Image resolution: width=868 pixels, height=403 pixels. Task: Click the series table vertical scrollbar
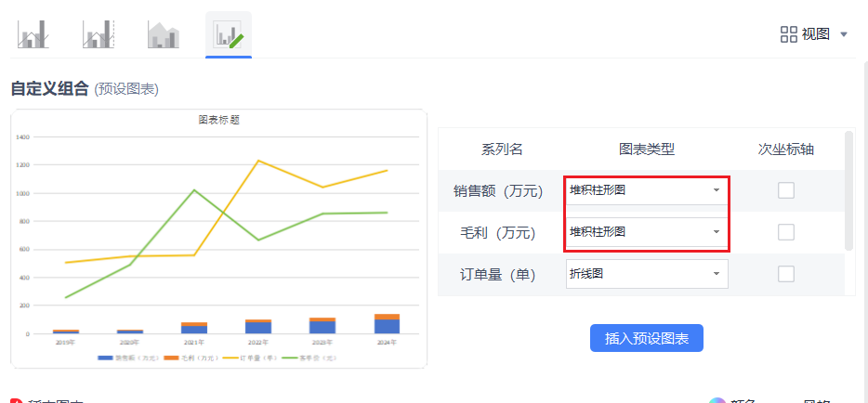(848, 190)
